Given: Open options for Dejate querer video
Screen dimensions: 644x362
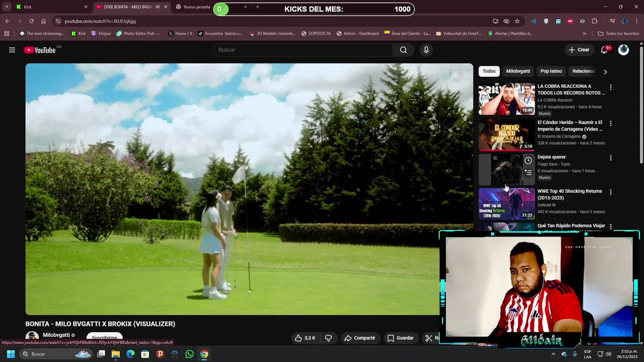Looking at the screenshot, I should tap(611, 158).
